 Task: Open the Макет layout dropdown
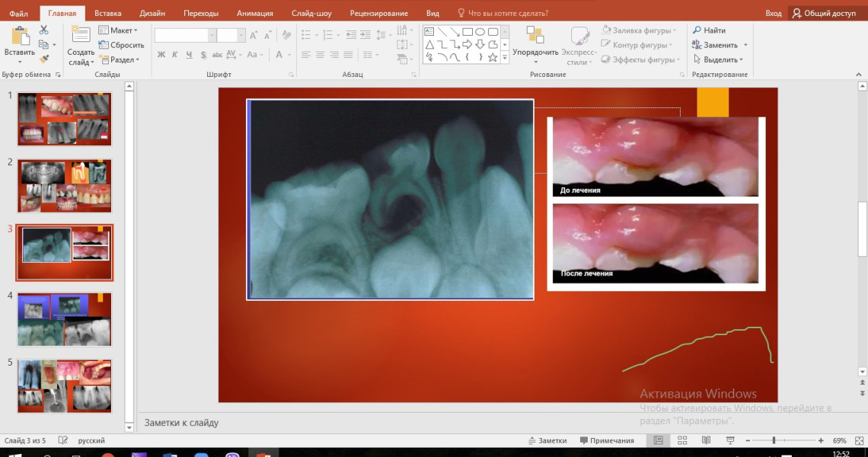pyautogui.click(x=118, y=30)
